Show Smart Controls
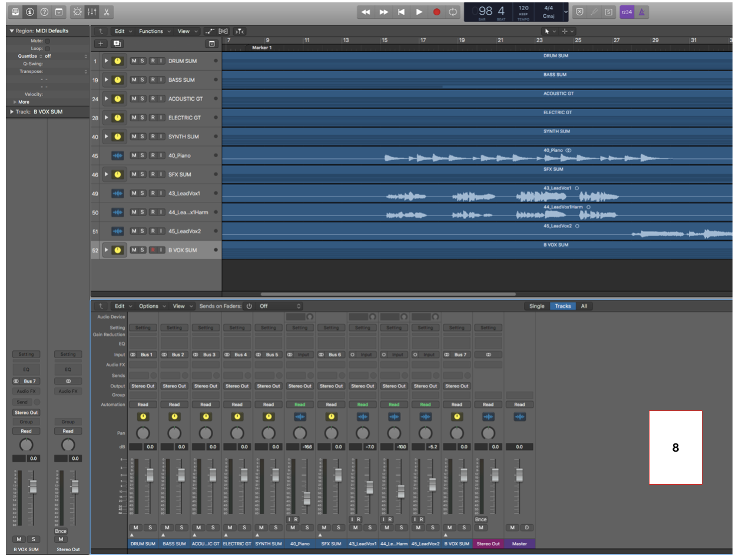 (77, 12)
